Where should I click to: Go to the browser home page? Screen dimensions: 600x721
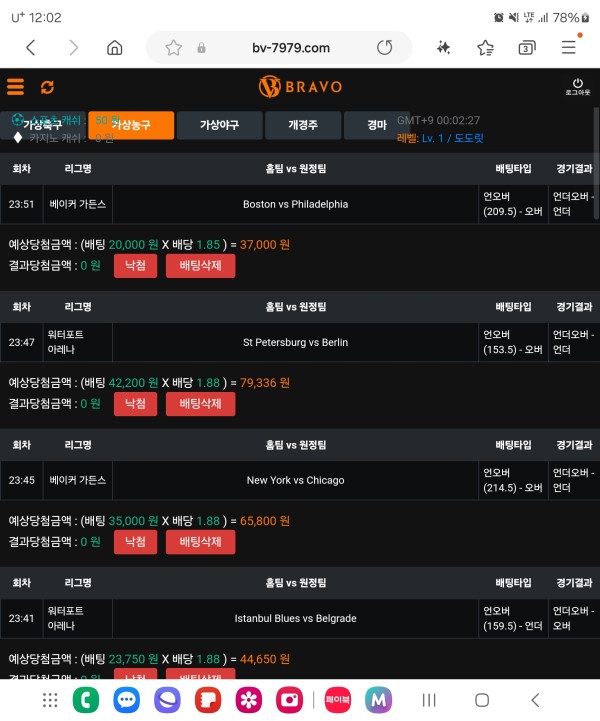click(115, 48)
